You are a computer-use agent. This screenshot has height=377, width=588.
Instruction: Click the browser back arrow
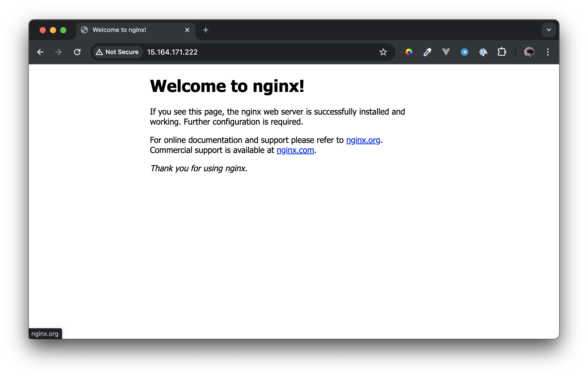[x=40, y=52]
